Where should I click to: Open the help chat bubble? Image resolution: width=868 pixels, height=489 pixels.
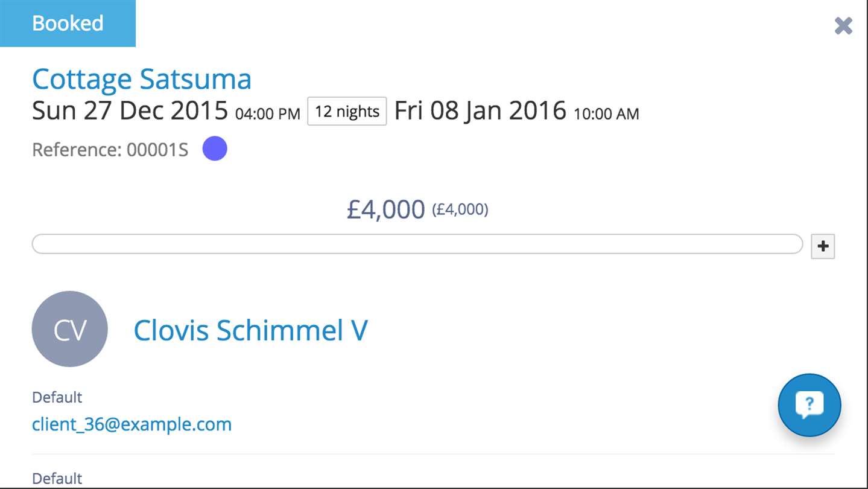[x=809, y=405]
